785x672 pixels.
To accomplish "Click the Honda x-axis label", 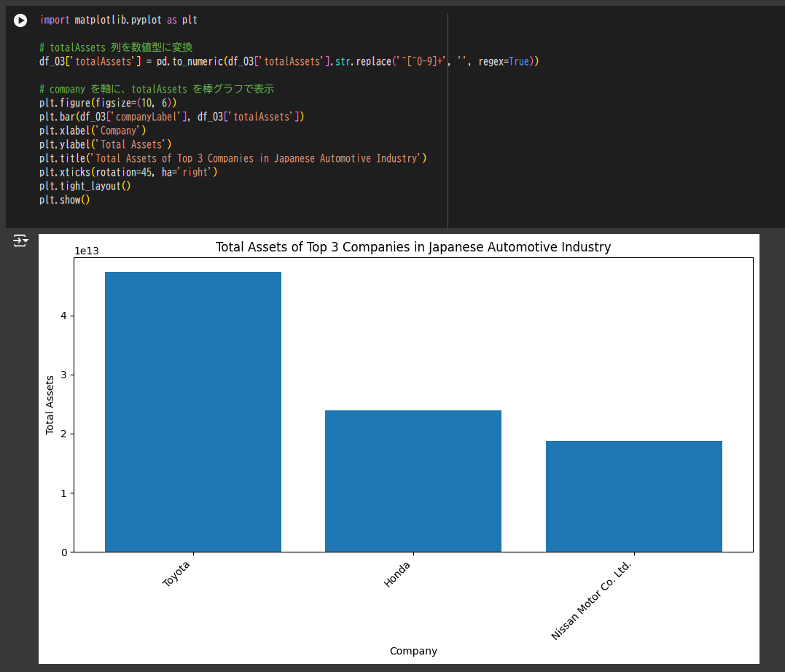I will pyautogui.click(x=397, y=574).
